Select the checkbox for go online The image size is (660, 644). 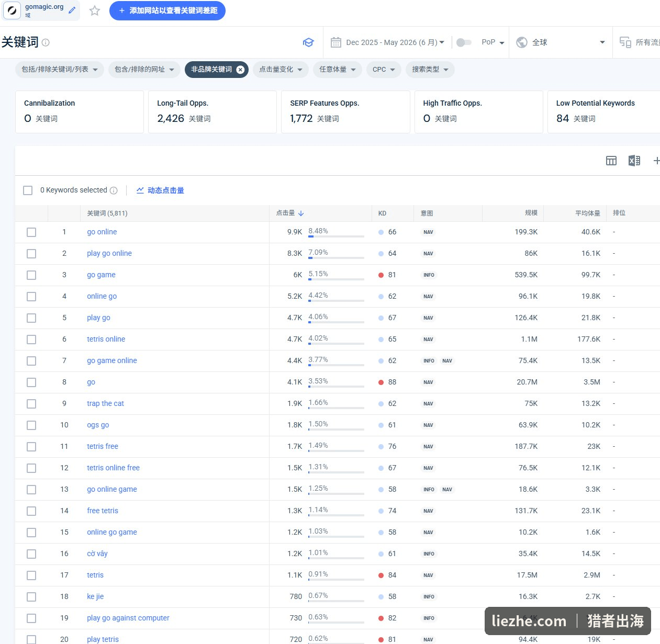31,232
